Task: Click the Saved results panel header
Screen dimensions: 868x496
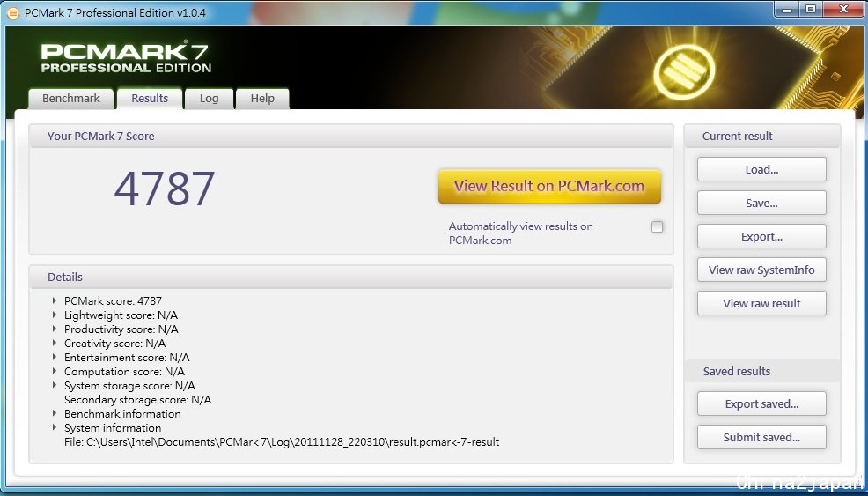Action: [x=762, y=371]
